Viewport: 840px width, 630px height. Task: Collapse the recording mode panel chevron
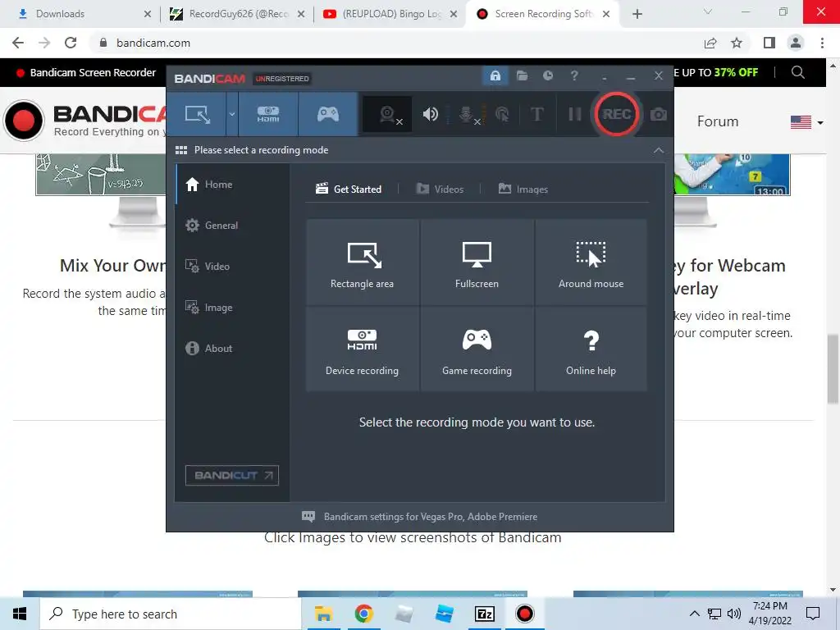click(659, 151)
